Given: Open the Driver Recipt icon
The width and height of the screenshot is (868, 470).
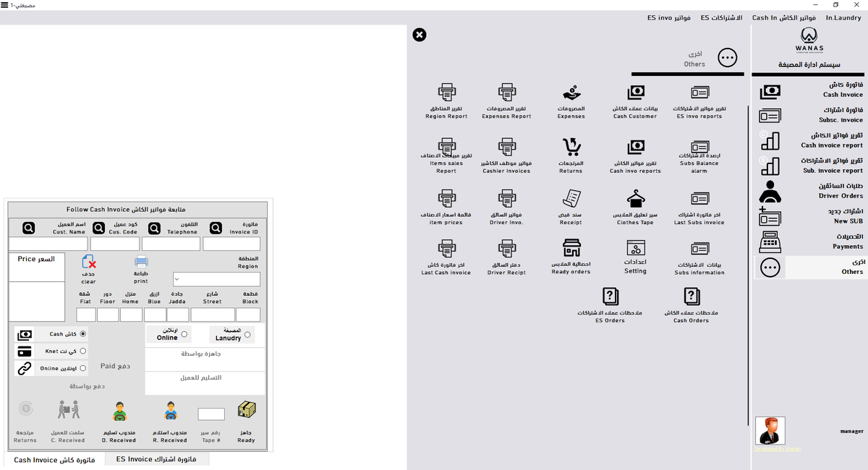Looking at the screenshot, I should [506, 248].
